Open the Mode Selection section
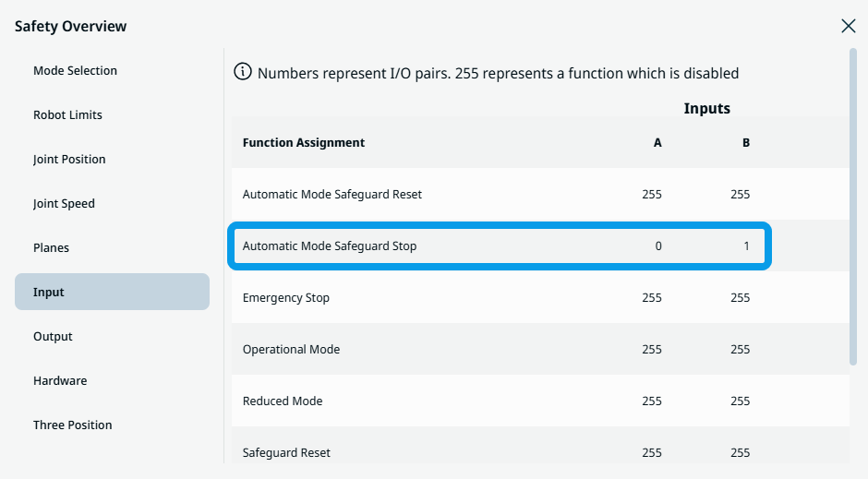The height and width of the screenshot is (479, 868). click(75, 71)
